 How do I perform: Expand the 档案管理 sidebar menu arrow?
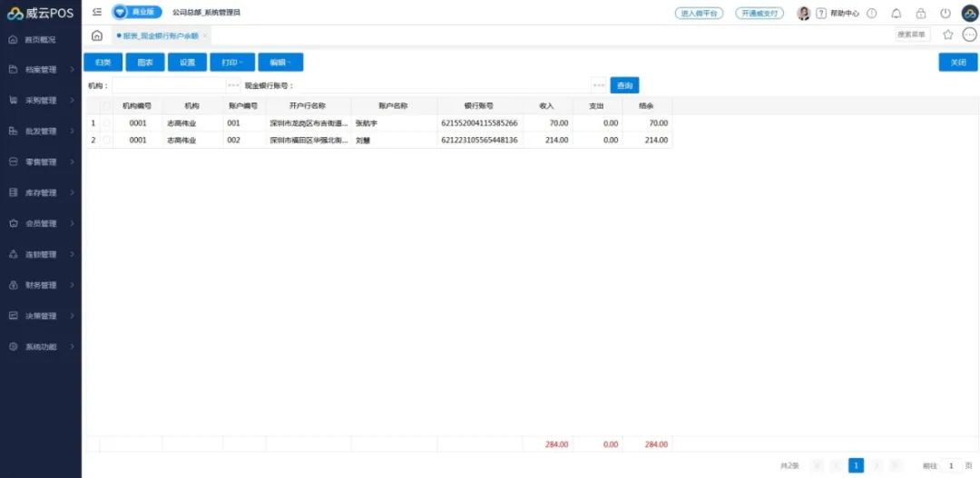tap(73, 70)
